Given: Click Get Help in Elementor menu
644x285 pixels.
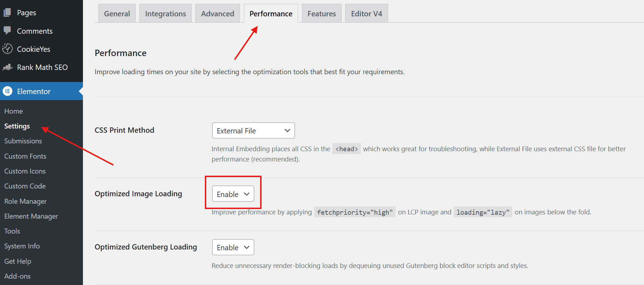Looking at the screenshot, I should [x=18, y=261].
